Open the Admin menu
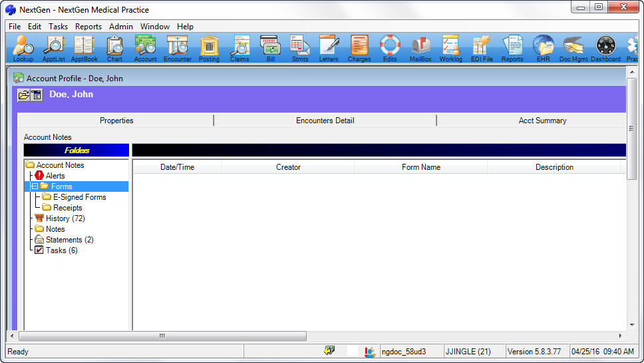 [x=121, y=27]
